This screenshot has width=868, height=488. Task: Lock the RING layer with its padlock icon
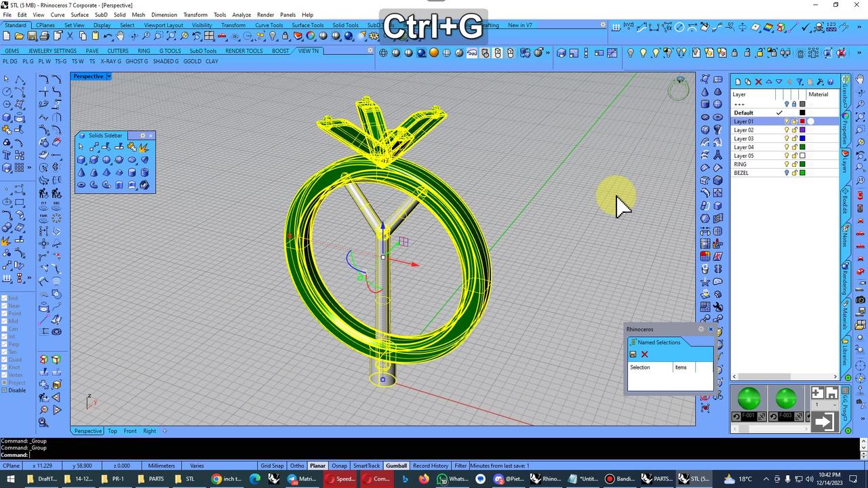click(794, 164)
